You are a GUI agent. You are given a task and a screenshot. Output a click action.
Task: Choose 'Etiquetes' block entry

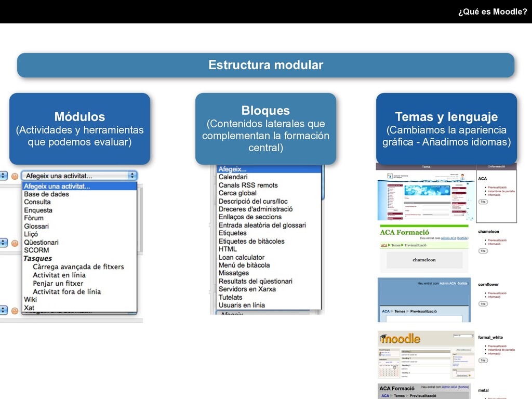point(232,233)
